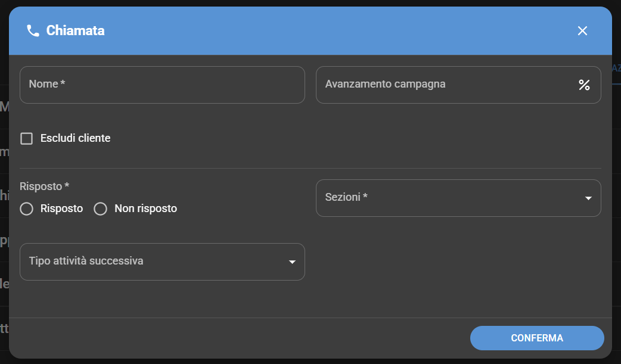Image resolution: width=621 pixels, height=364 pixels.
Task: Click into the Avanzamento campagna field
Action: (447, 85)
